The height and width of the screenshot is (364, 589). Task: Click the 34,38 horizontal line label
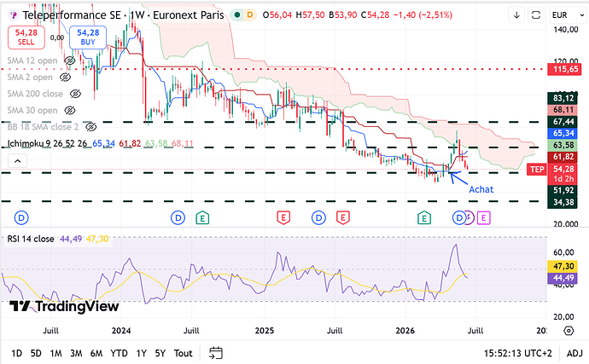tap(563, 202)
